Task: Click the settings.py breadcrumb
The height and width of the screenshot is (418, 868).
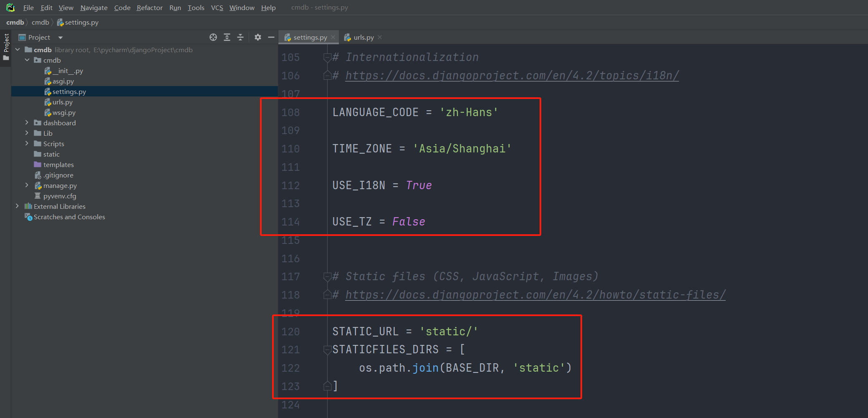Action: point(78,22)
